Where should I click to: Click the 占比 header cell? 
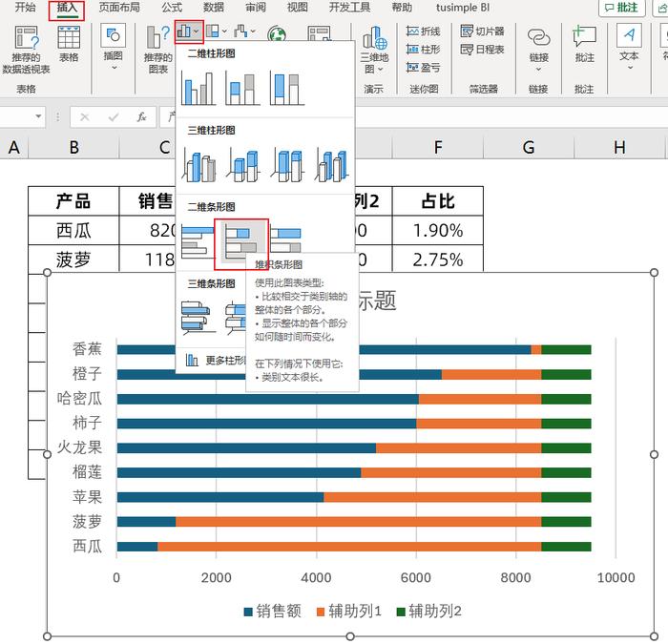coord(438,201)
